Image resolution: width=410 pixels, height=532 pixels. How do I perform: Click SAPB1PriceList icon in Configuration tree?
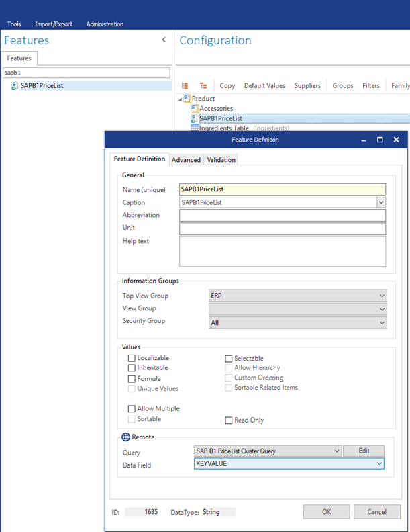tap(194, 118)
